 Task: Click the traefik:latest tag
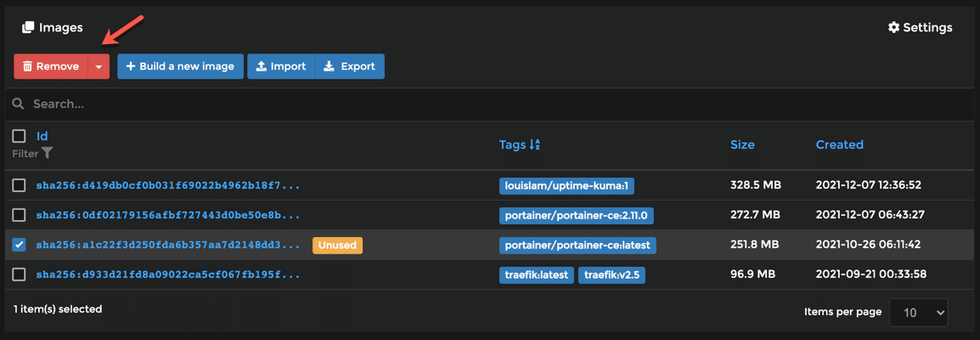(x=536, y=275)
